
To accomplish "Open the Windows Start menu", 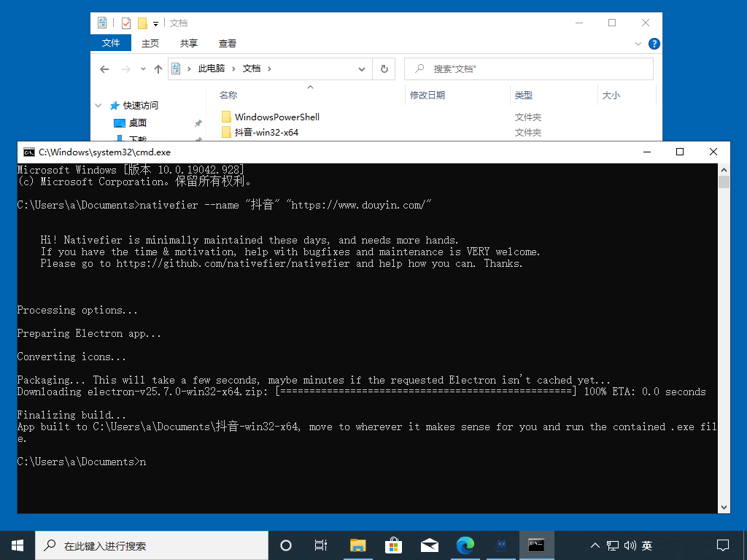I will [x=18, y=545].
